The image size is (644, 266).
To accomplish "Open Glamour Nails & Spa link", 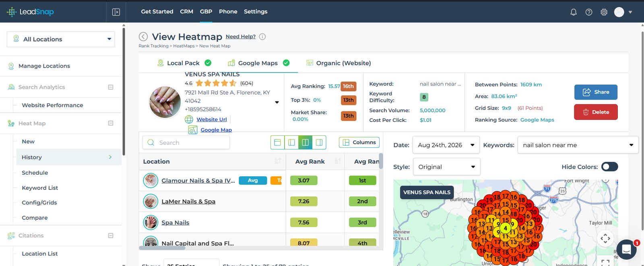I will pos(198,180).
